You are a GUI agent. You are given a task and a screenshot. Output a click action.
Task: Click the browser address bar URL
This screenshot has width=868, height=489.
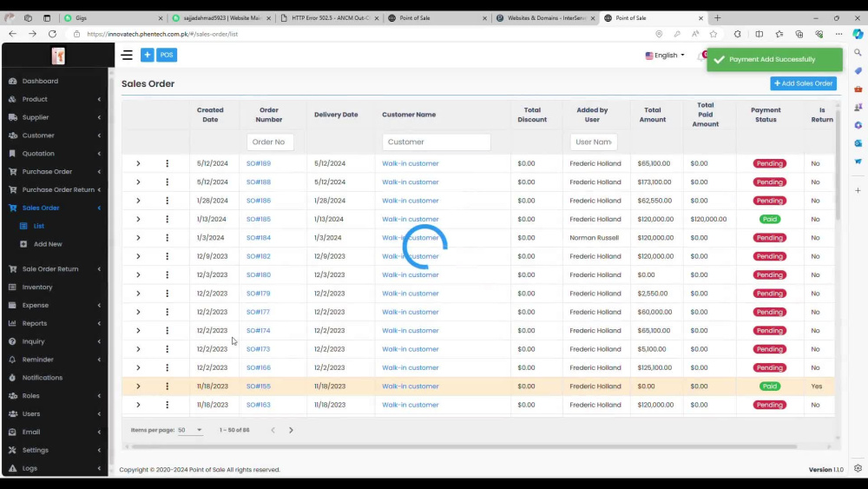click(162, 34)
